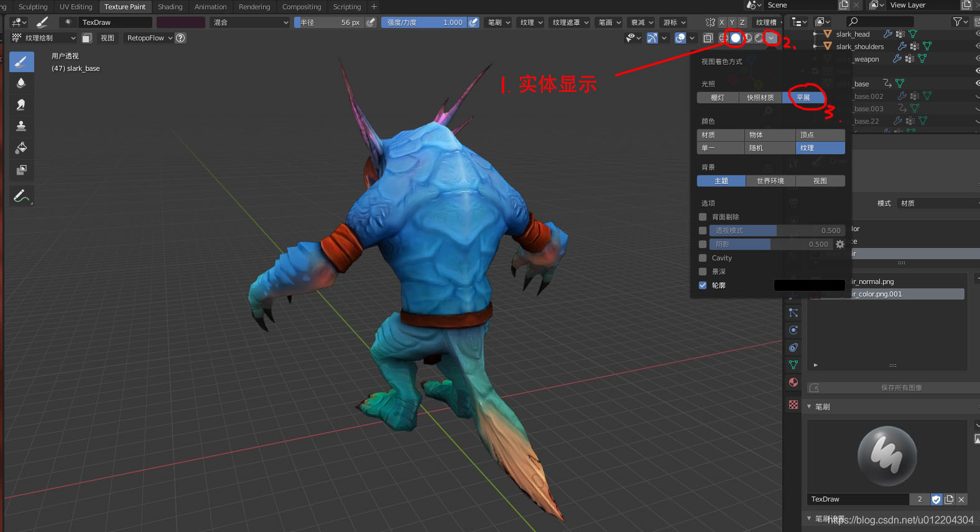Select 棚灯 studio lighting

718,98
